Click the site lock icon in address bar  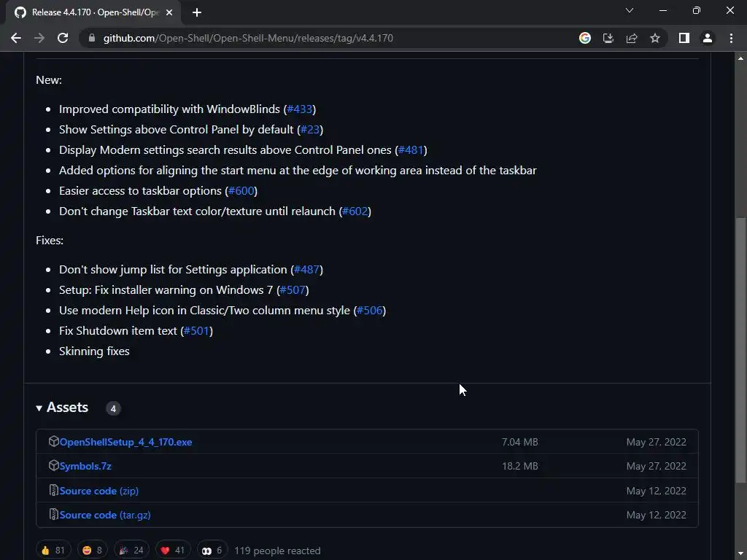click(92, 38)
